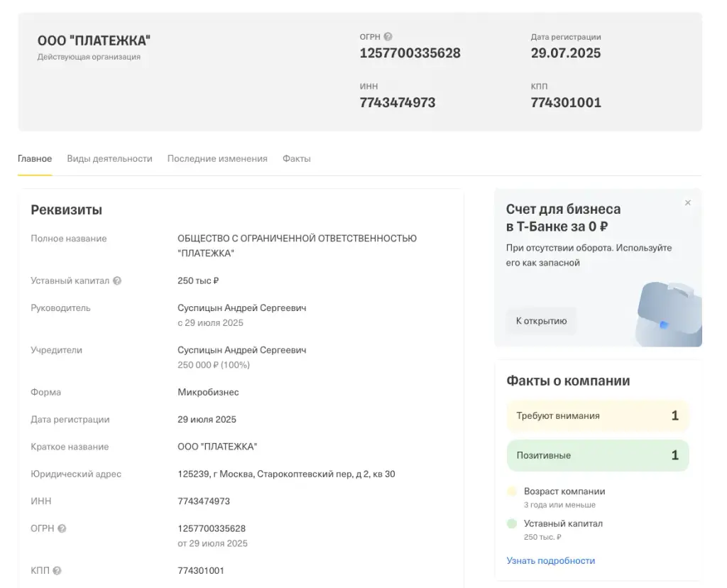
Task: Open Учредители Суспицын Андрей Сергеевич
Action: 242,350
